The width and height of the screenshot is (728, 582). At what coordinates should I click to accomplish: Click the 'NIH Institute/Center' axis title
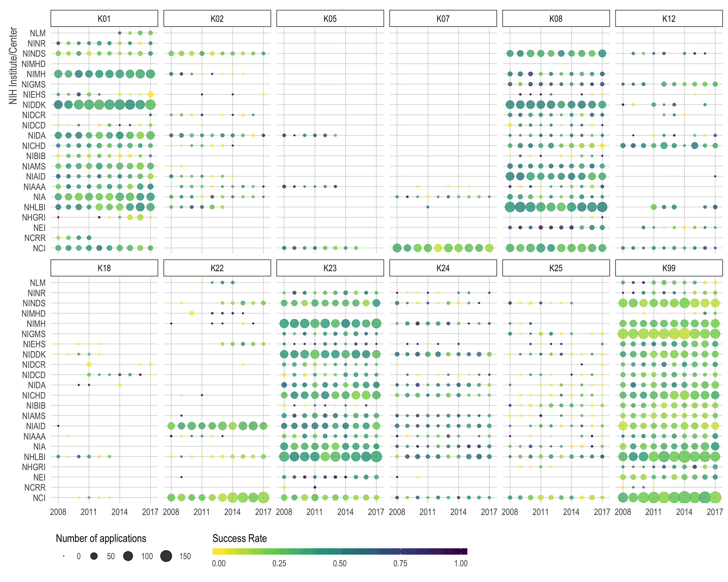pyautogui.click(x=13, y=66)
